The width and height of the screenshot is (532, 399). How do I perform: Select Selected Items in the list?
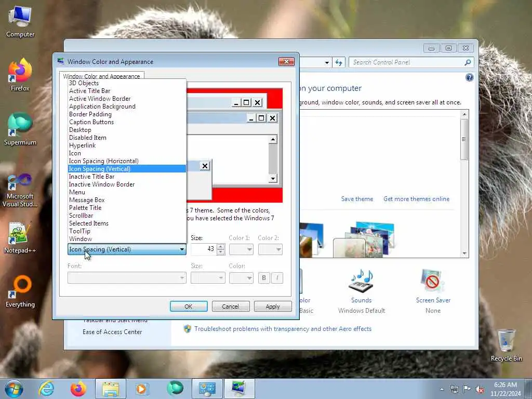127,223
